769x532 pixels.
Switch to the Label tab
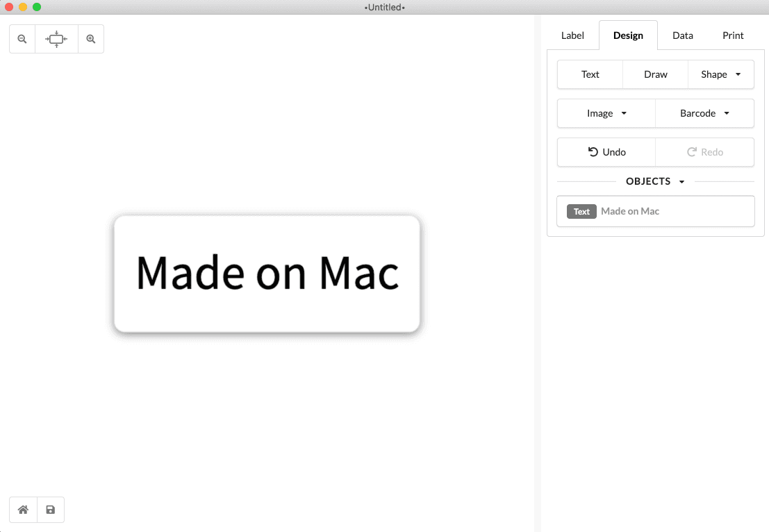click(572, 35)
